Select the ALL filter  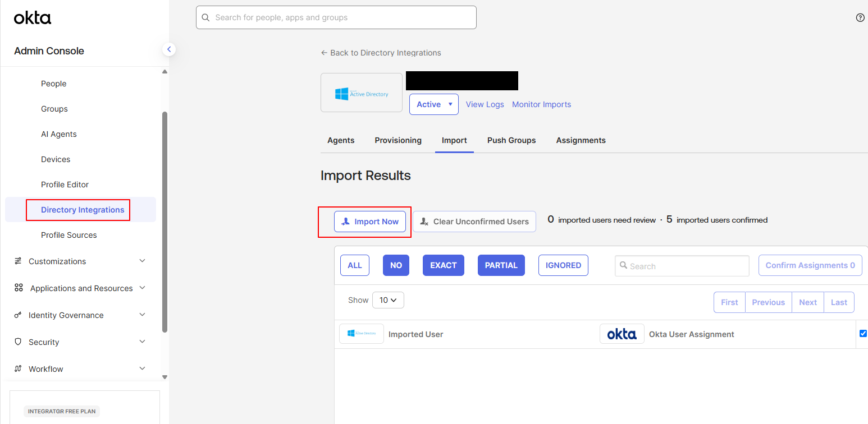tap(355, 265)
